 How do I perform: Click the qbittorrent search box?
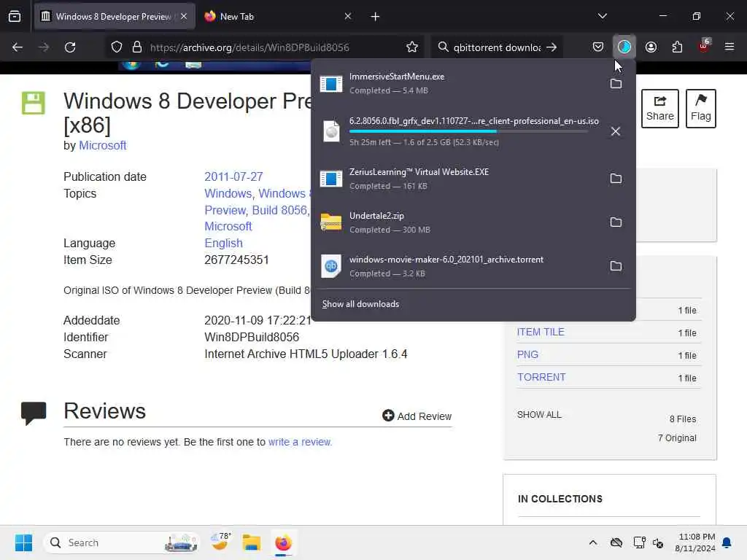[497, 47]
